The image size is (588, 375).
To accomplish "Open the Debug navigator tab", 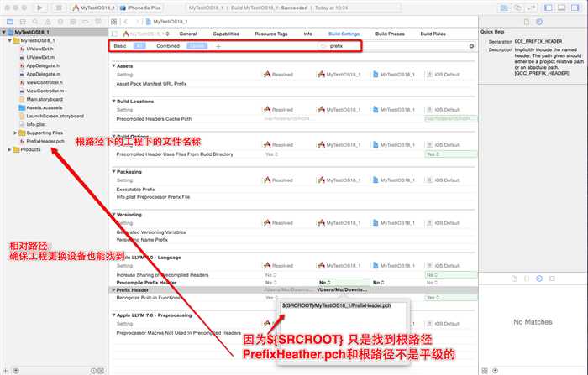I will click(x=73, y=22).
